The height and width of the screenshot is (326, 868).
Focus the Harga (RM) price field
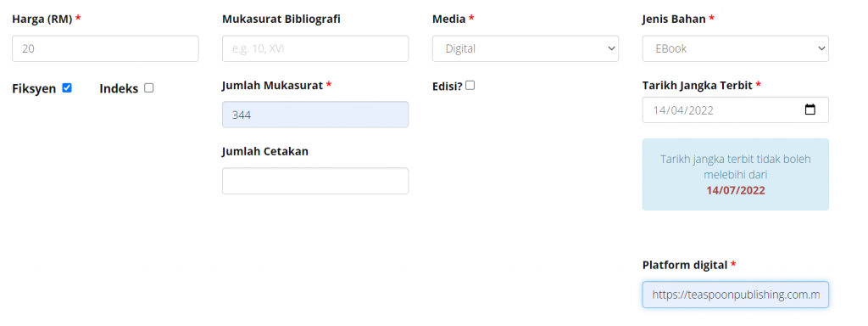tap(105, 48)
